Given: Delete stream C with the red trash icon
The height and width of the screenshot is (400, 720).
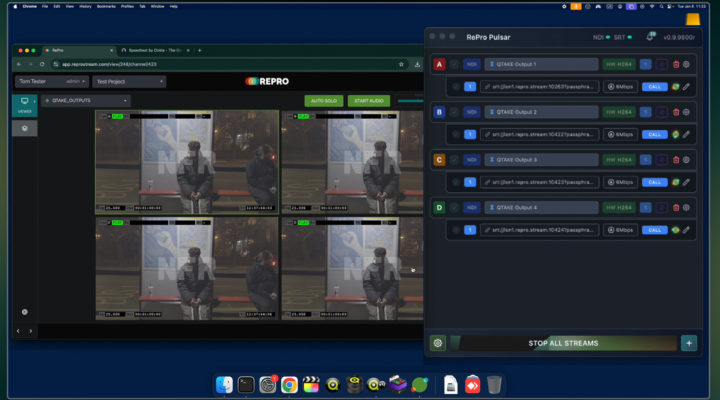Looking at the screenshot, I should pyautogui.click(x=676, y=160).
